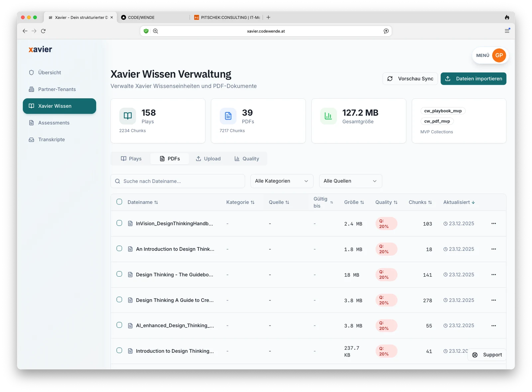Open three-dot menu for InVision_DesignThinkingHandb row
This screenshot has width=532, height=392.
(x=493, y=223)
